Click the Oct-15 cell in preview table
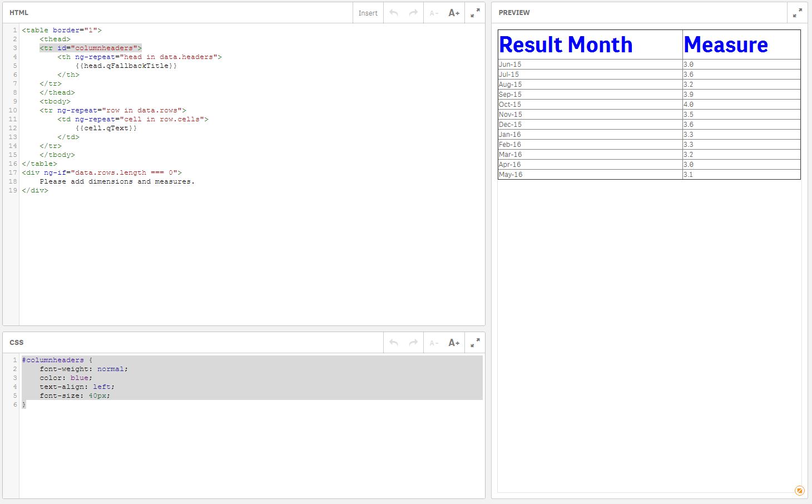Image resolution: width=812 pixels, height=504 pixels. [590, 105]
